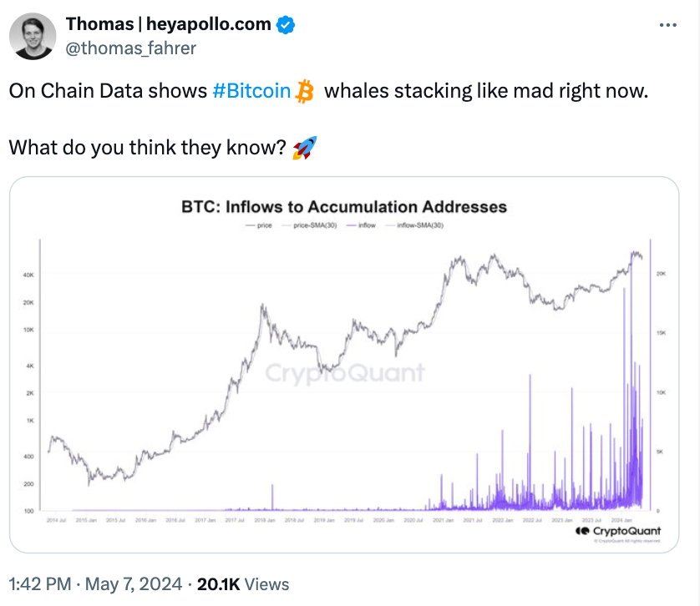The height and width of the screenshot is (606, 700).
Task: Open the #Bitcoin hashtag link
Action: (x=251, y=91)
